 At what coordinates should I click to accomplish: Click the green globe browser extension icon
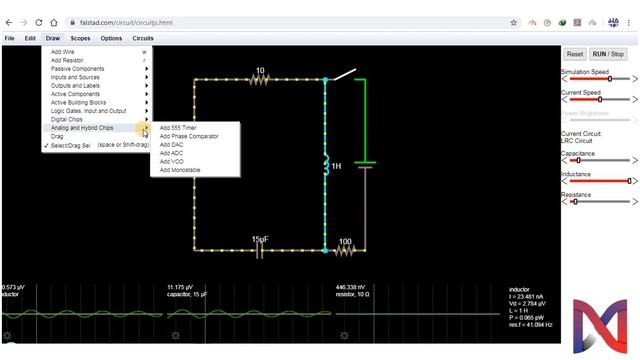point(562,22)
